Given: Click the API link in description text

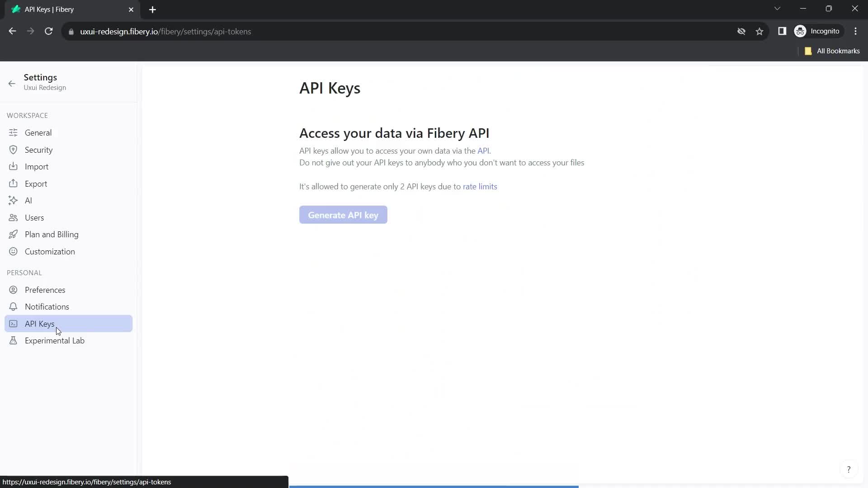Looking at the screenshot, I should point(483,150).
